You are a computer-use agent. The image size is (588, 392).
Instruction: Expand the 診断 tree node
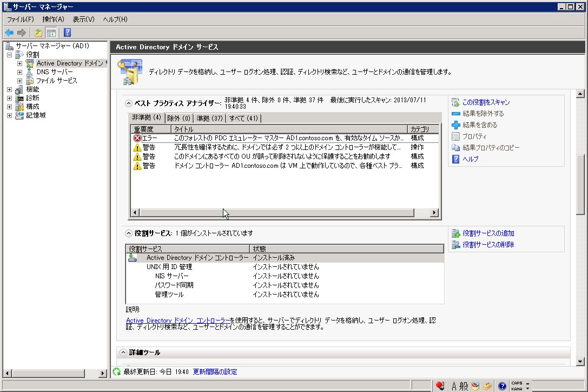pos(9,98)
